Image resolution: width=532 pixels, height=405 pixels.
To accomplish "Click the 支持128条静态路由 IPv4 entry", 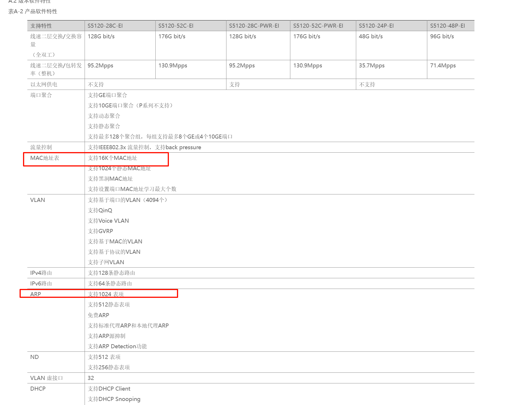I will click(x=111, y=273).
